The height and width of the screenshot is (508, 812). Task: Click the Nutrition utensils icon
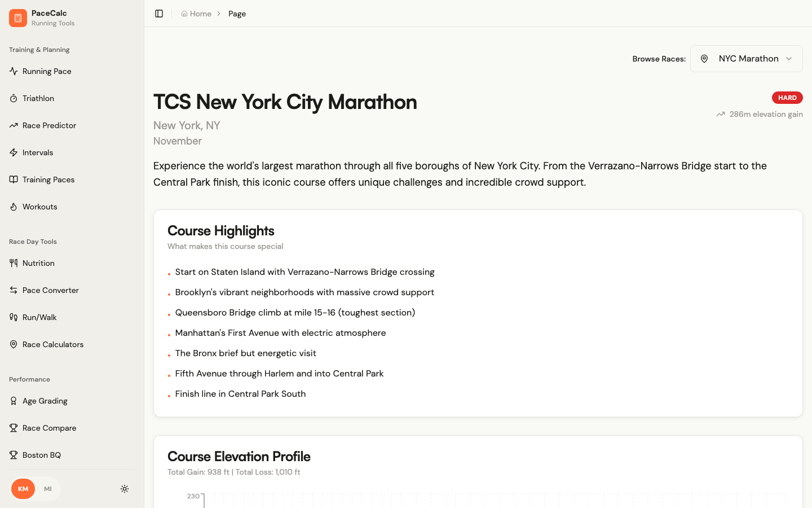pos(14,263)
